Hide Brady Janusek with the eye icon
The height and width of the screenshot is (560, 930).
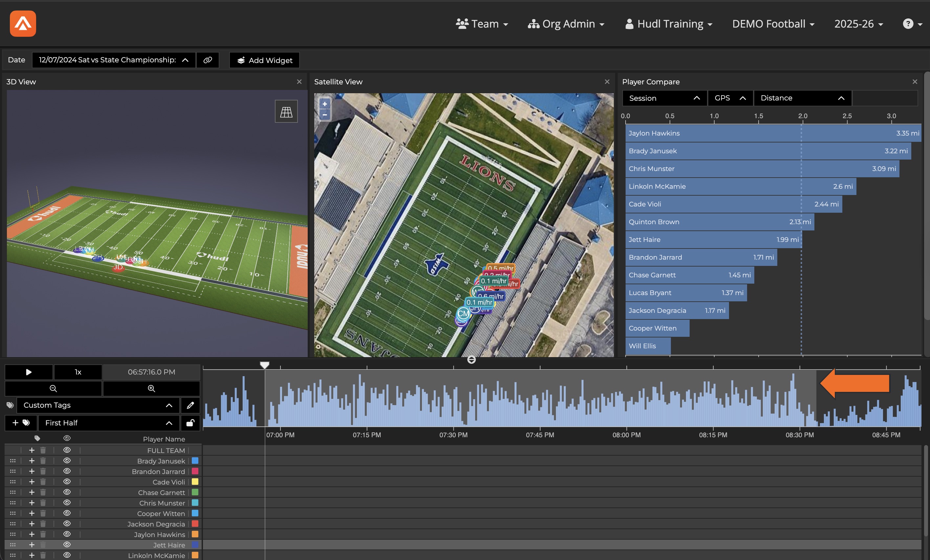click(x=67, y=461)
